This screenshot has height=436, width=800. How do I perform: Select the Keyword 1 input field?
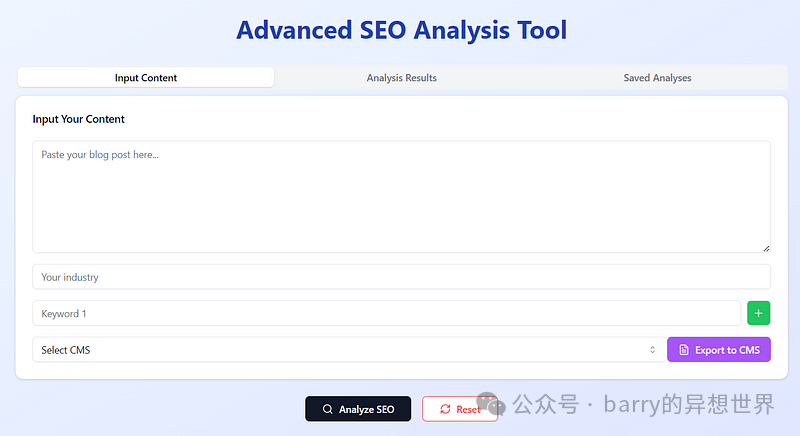pyautogui.click(x=386, y=314)
